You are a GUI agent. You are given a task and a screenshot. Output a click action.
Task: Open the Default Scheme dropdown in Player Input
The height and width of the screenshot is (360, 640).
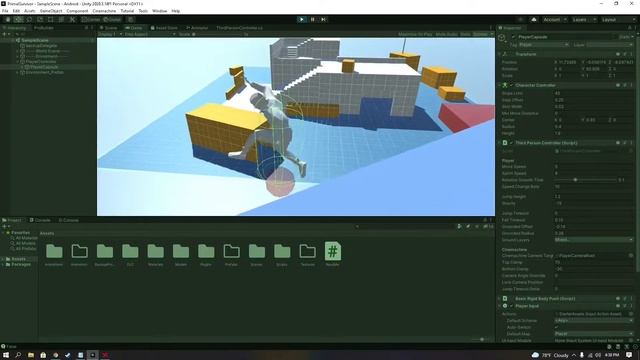click(594, 320)
